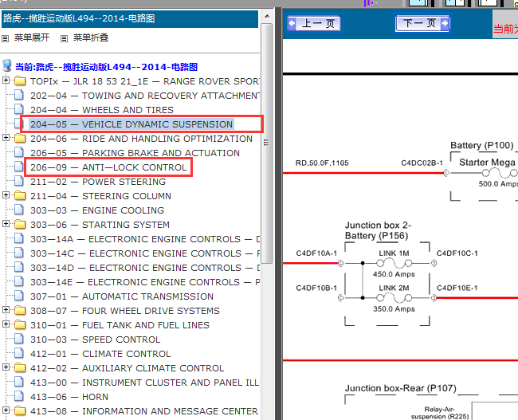Expand the 412—02 Auxiliary Climate Control node

[6, 367]
